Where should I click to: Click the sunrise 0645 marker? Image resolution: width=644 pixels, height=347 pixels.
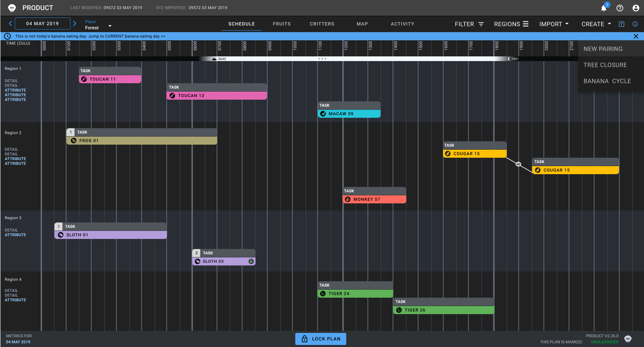pos(219,59)
